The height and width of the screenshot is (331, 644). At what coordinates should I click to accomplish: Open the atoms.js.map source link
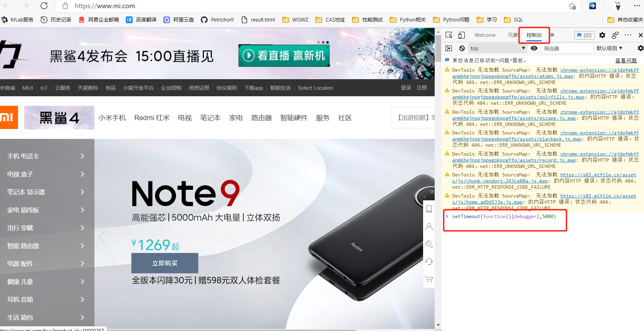tap(546, 73)
